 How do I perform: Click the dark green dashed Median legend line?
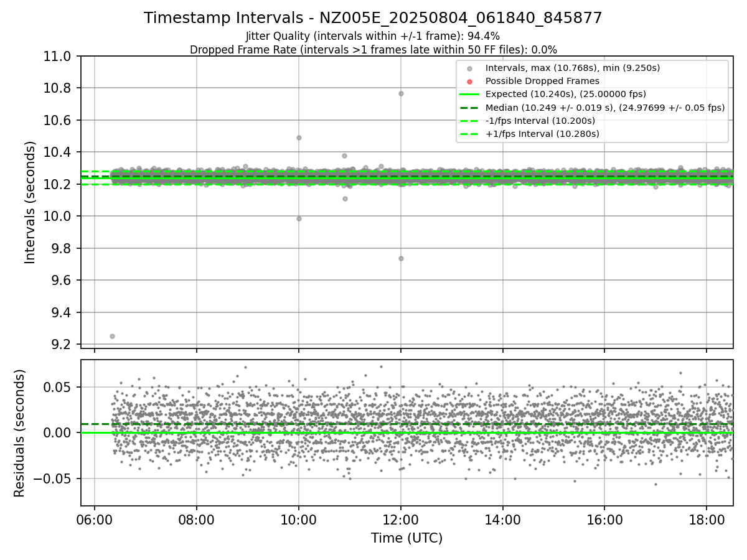click(469, 108)
